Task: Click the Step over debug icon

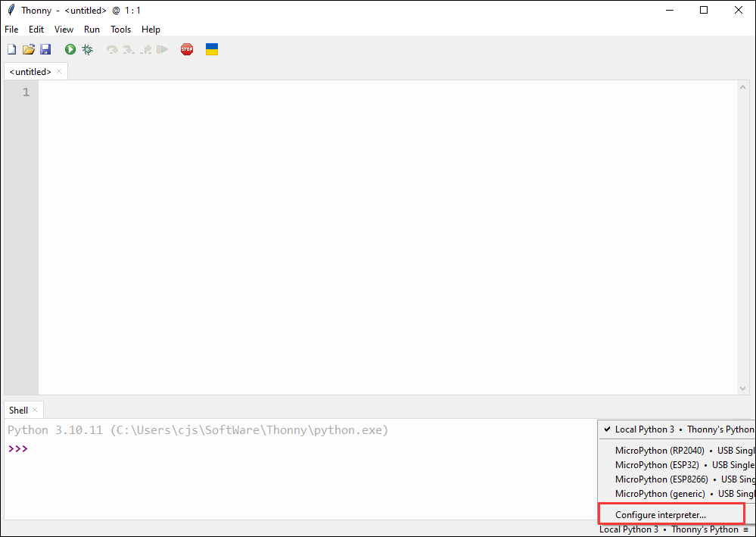Action: (x=112, y=49)
